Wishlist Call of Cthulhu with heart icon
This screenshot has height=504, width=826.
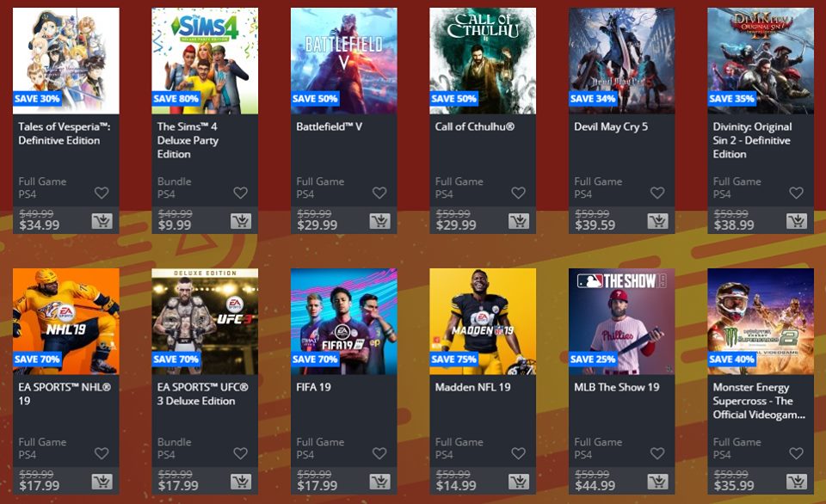tap(518, 193)
